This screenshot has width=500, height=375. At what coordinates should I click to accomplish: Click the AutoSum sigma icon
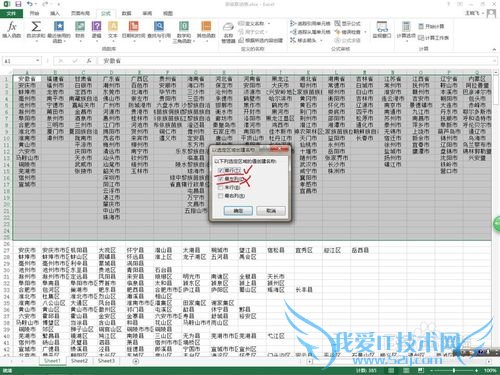[x=36, y=27]
